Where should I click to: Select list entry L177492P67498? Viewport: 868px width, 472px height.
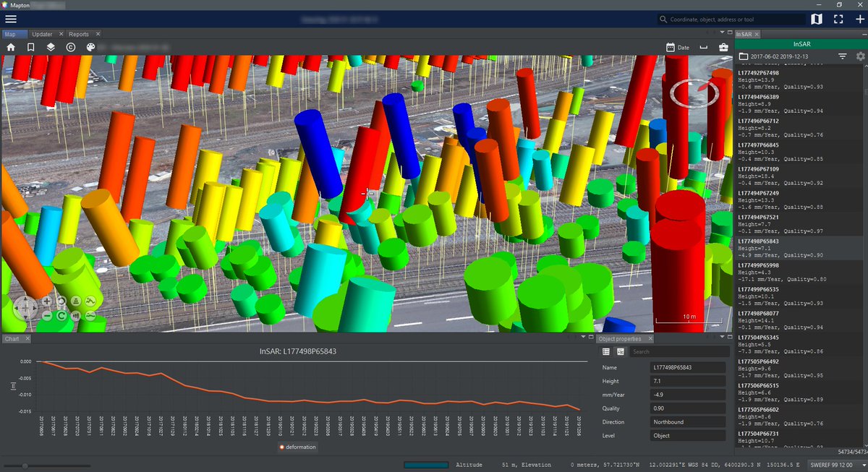point(798,80)
